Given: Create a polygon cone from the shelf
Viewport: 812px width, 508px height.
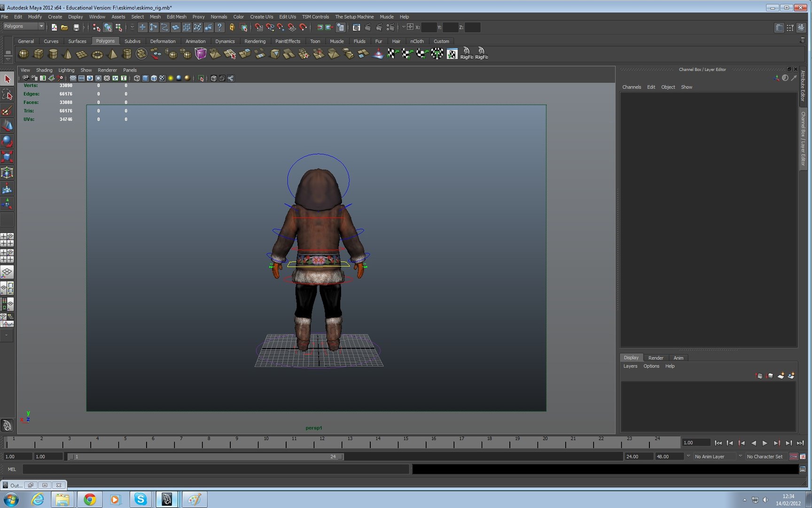Looking at the screenshot, I should tap(68, 54).
